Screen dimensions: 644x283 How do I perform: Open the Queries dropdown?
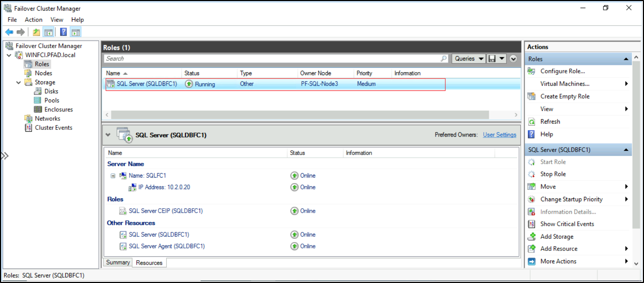[469, 59]
